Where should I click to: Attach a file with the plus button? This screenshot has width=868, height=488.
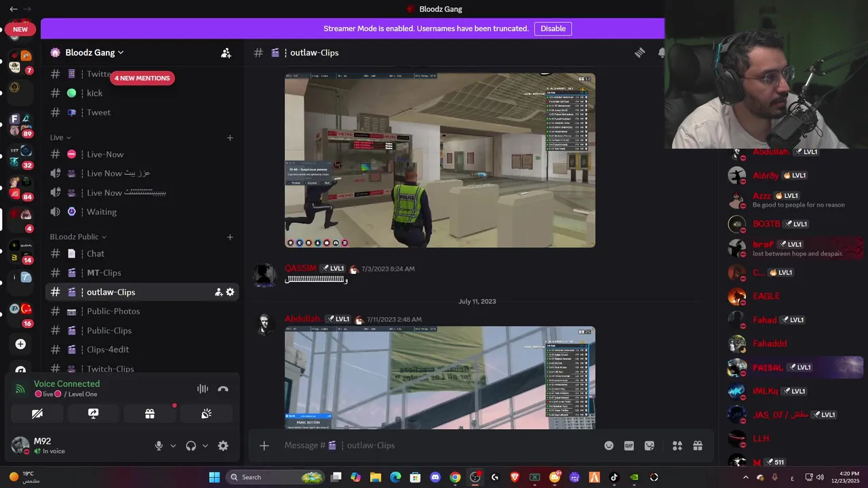[x=264, y=445]
